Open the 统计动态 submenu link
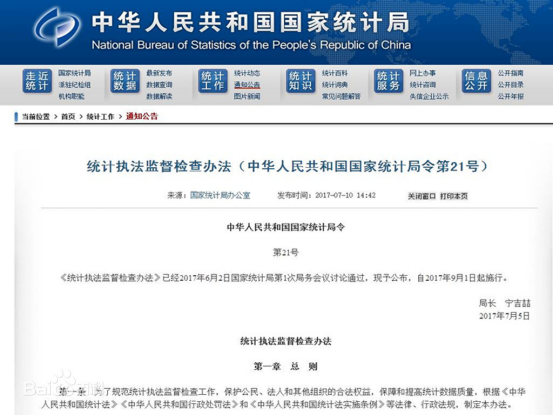Screen dimensions: 553x415 pyautogui.click(x=247, y=73)
